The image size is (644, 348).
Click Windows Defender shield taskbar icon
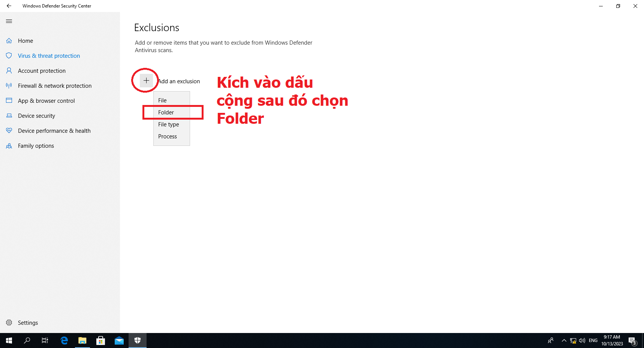(138, 340)
